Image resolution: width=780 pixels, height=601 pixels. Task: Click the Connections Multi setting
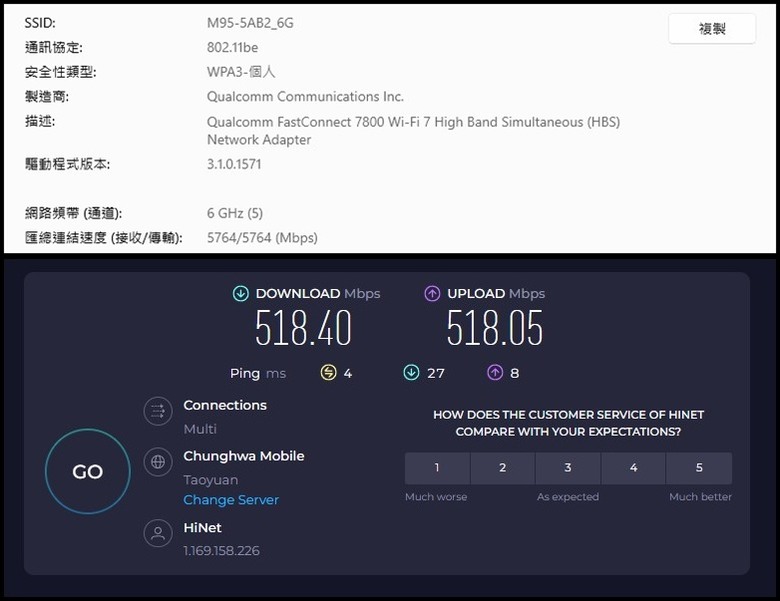[x=200, y=429]
